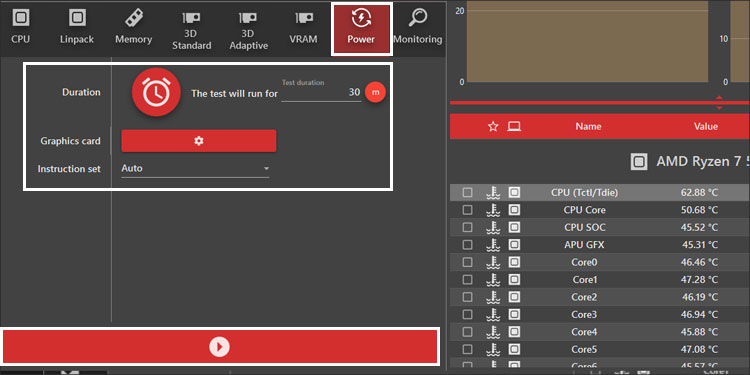This screenshot has width=750, height=375.
Task: Click temperature icon in Core1 row
Action: click(x=493, y=279)
